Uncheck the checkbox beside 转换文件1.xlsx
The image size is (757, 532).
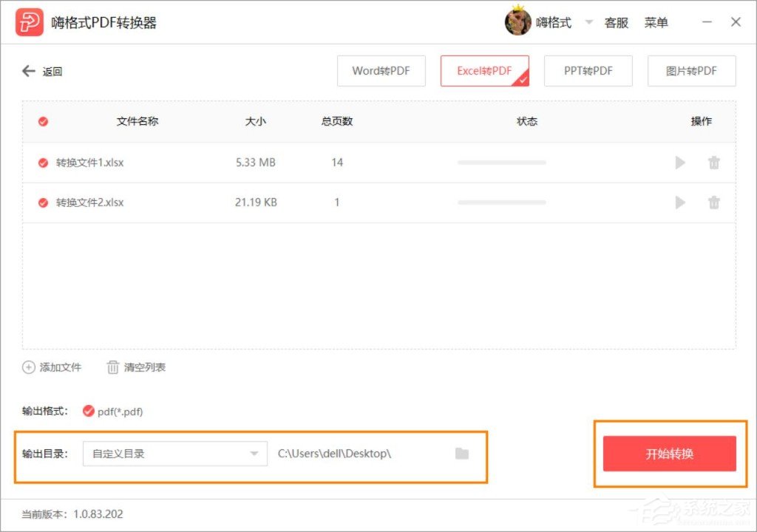pyautogui.click(x=42, y=163)
